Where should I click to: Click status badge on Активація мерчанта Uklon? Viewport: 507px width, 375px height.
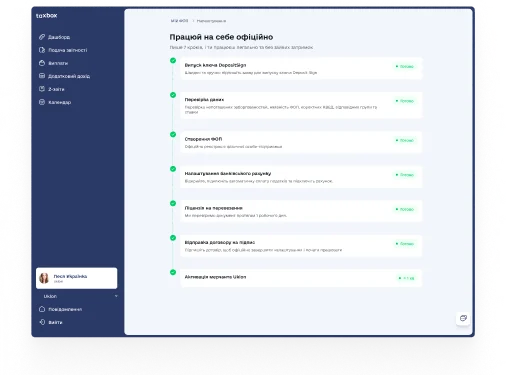406,278
